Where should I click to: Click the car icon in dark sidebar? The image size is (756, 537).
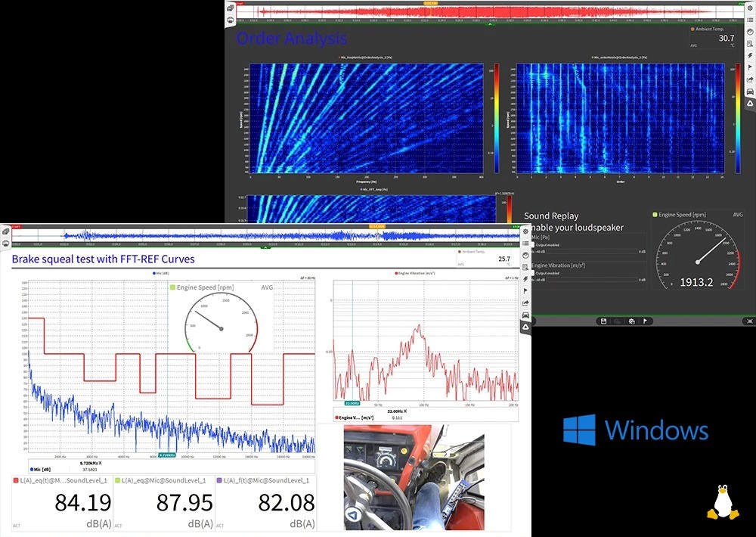click(x=749, y=91)
